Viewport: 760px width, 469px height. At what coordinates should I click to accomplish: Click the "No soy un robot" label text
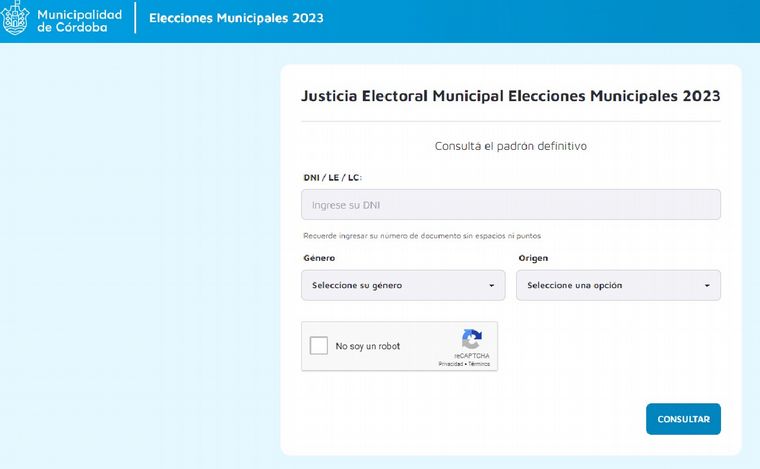tap(367, 346)
